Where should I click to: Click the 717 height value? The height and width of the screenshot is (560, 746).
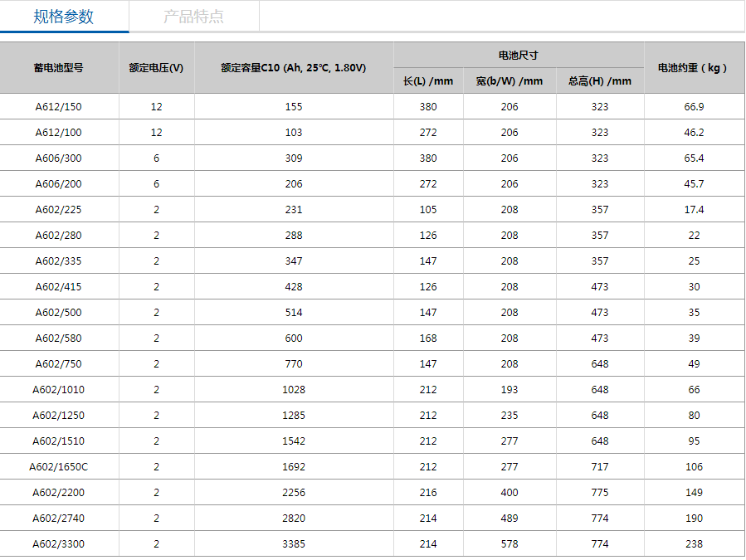600,467
